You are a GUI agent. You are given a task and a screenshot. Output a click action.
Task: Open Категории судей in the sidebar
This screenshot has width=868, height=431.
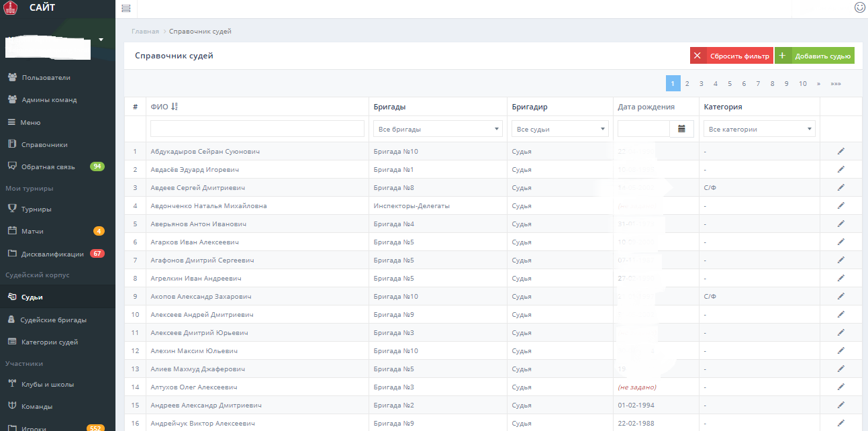tap(58, 342)
